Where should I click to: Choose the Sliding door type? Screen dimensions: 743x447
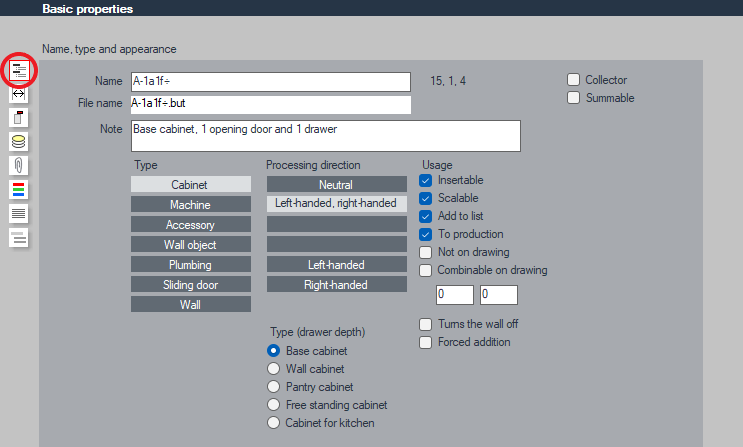pyautogui.click(x=191, y=284)
